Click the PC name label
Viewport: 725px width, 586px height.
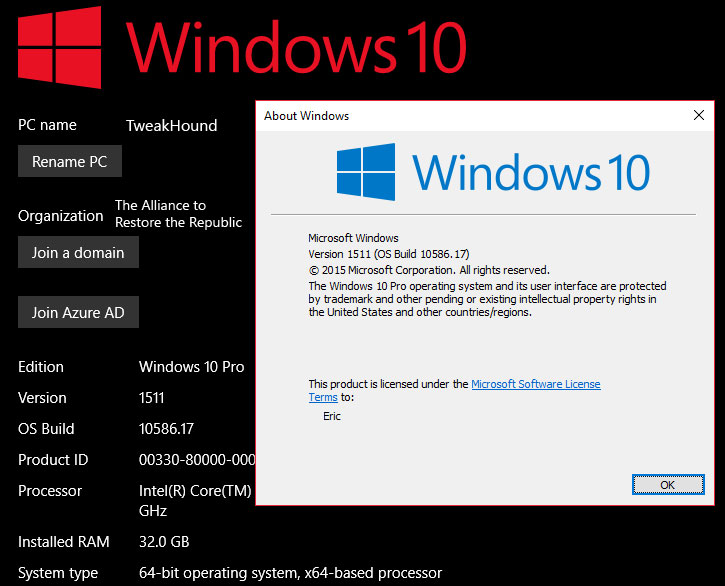click(x=47, y=125)
